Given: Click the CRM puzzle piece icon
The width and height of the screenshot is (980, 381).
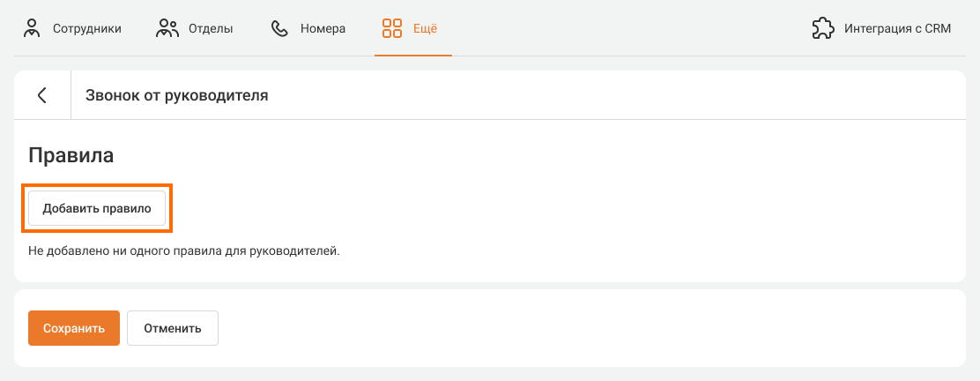Looking at the screenshot, I should click(x=822, y=28).
